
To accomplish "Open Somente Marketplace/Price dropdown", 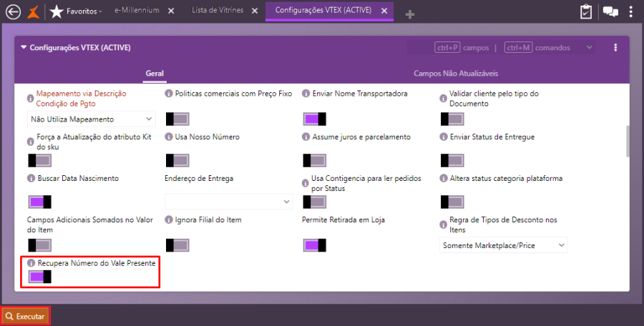I will click(x=504, y=245).
